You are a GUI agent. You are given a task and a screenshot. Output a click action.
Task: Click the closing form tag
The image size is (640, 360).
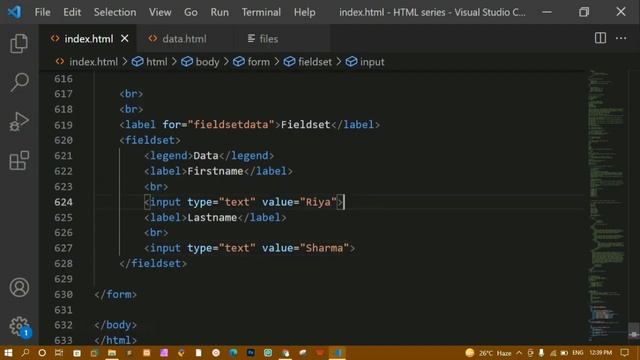click(x=116, y=294)
